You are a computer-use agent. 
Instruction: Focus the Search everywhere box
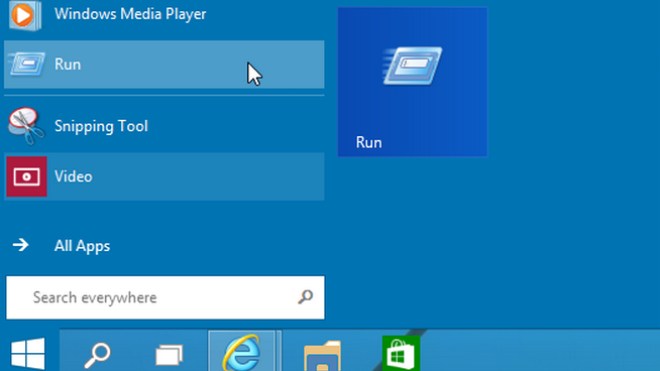(165, 297)
